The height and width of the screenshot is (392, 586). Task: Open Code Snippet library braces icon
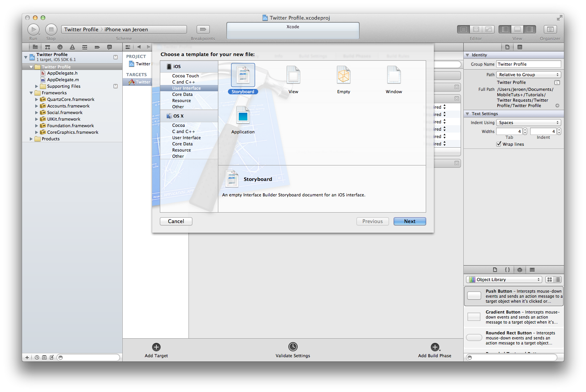point(507,270)
